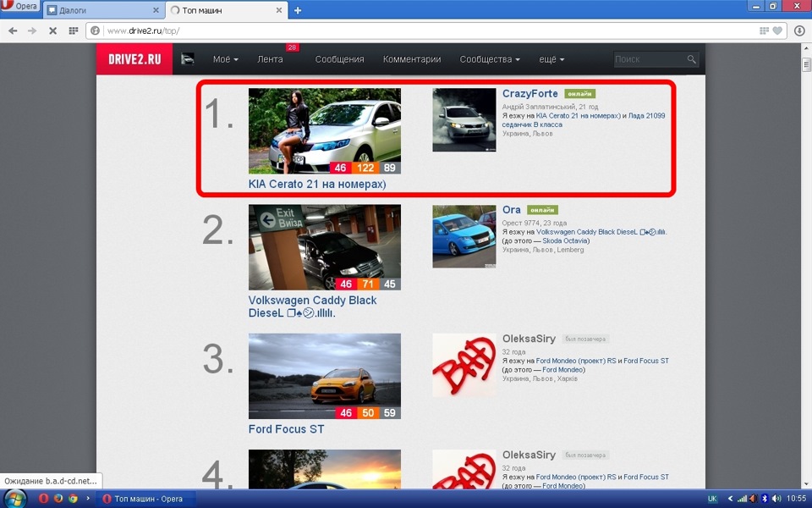Open Skoda Octavia link in Ora description
This screenshot has width=812, height=508.
click(565, 240)
